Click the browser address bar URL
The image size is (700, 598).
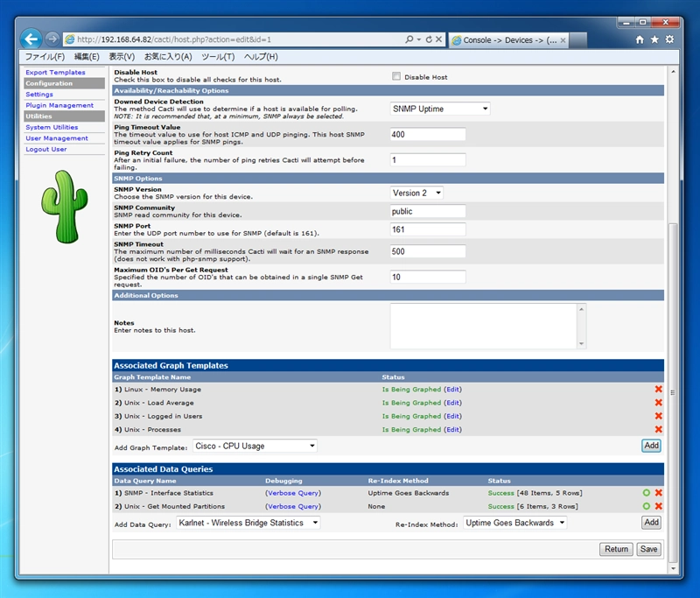pyautogui.click(x=174, y=39)
